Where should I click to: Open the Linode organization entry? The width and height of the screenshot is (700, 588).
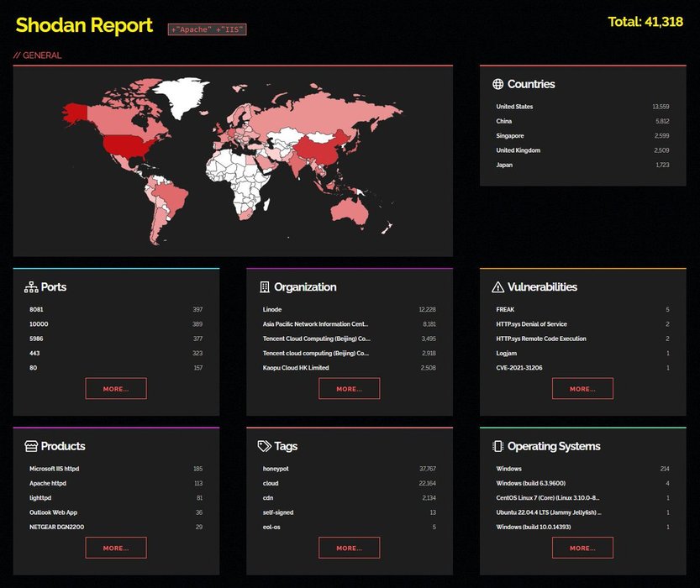pos(272,309)
